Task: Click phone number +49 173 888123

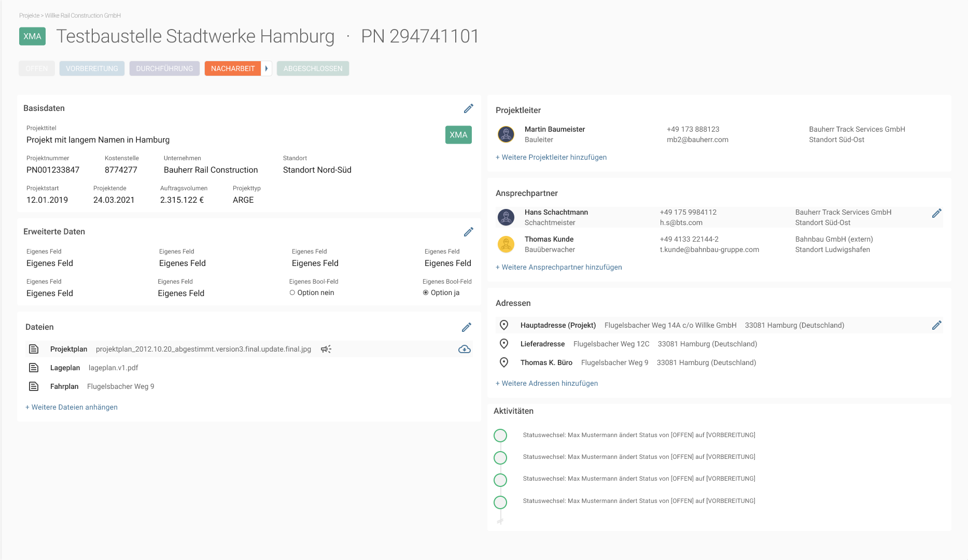Action: pyautogui.click(x=693, y=129)
